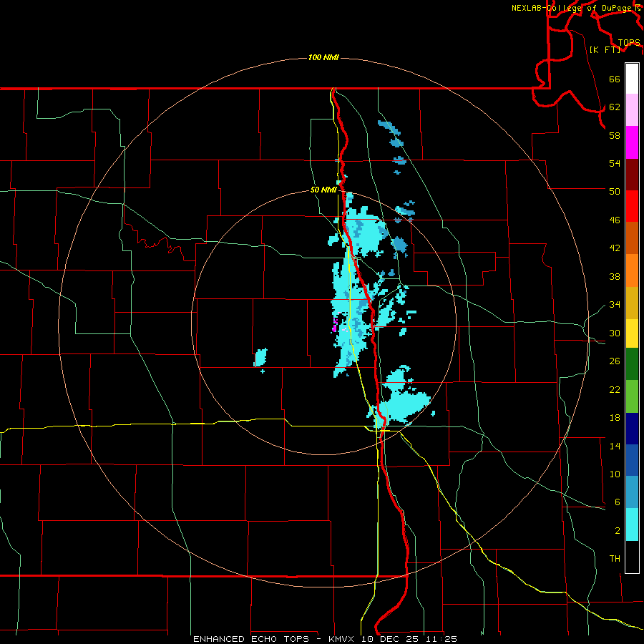Click the '100 NMI' range ring label
The width and height of the screenshot is (644, 644).
[323, 57]
